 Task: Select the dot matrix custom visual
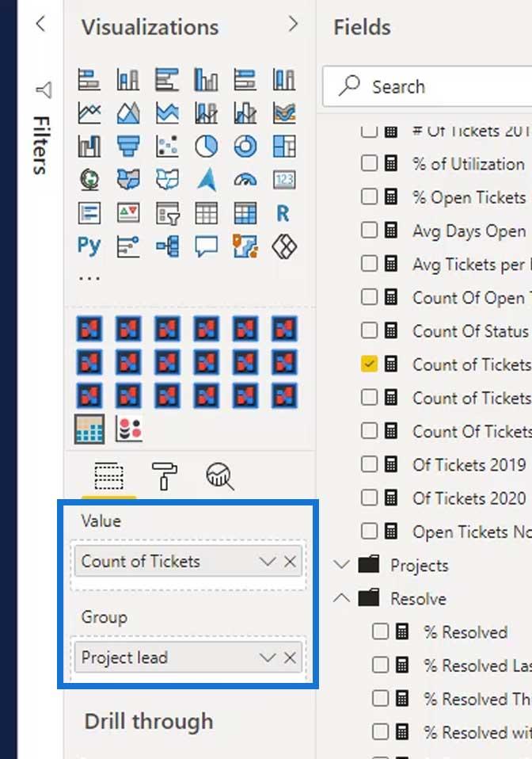pos(128,429)
